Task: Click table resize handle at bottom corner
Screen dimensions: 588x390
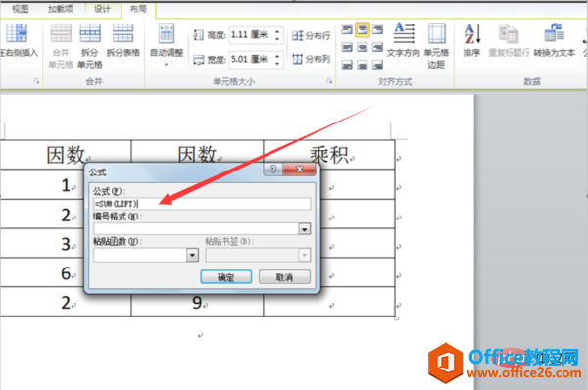Action: point(397,318)
